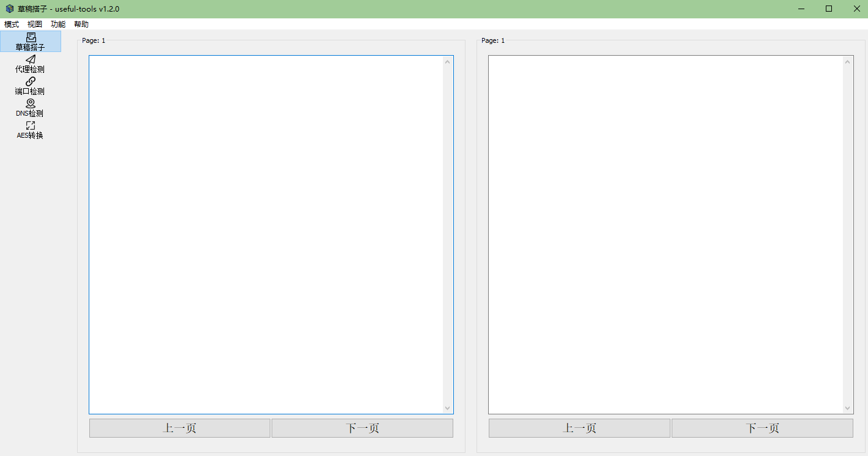Maximize the useful-tools window
The width and height of the screenshot is (868, 456).
click(829, 9)
